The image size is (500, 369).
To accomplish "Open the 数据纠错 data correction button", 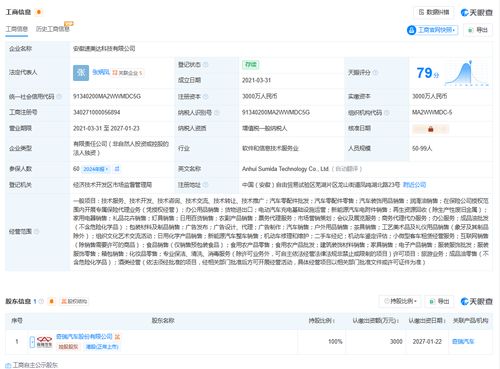I will tap(434, 12).
